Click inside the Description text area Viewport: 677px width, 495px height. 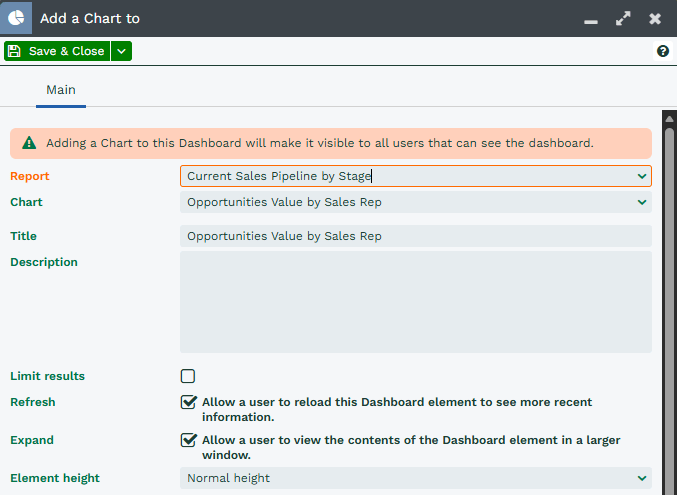click(x=415, y=302)
